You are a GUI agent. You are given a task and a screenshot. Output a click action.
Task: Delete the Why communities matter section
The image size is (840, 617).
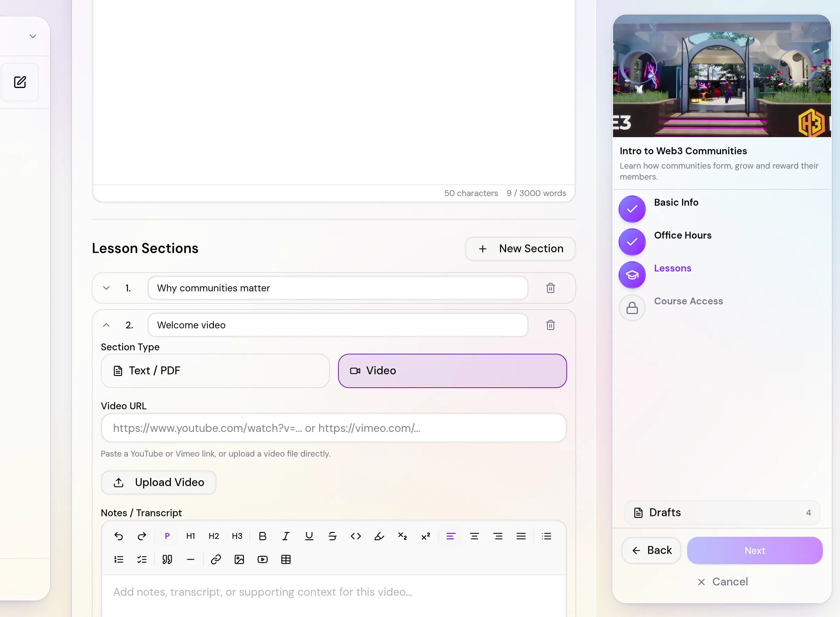point(550,288)
